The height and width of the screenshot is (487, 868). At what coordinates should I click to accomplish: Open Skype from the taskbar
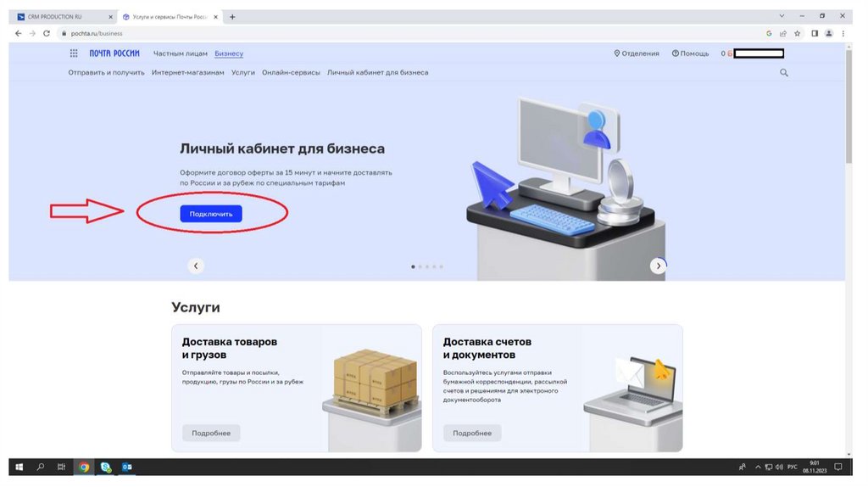point(105,467)
